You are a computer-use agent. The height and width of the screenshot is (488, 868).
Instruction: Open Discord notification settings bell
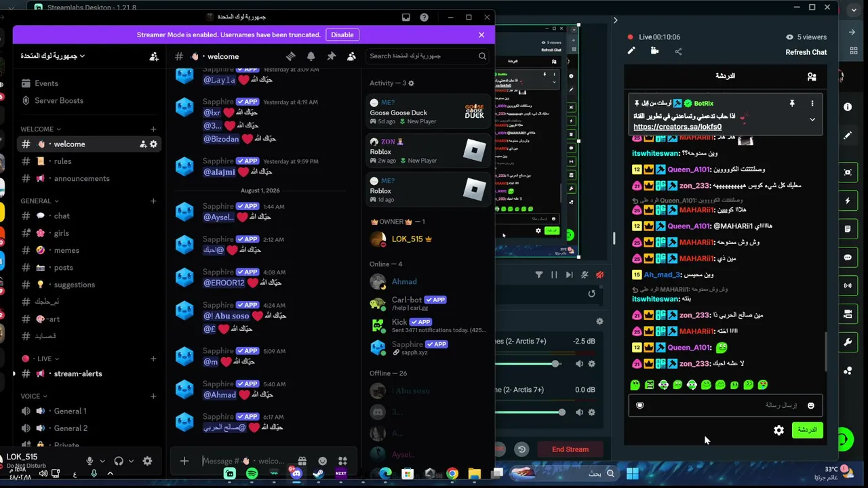pos(311,56)
